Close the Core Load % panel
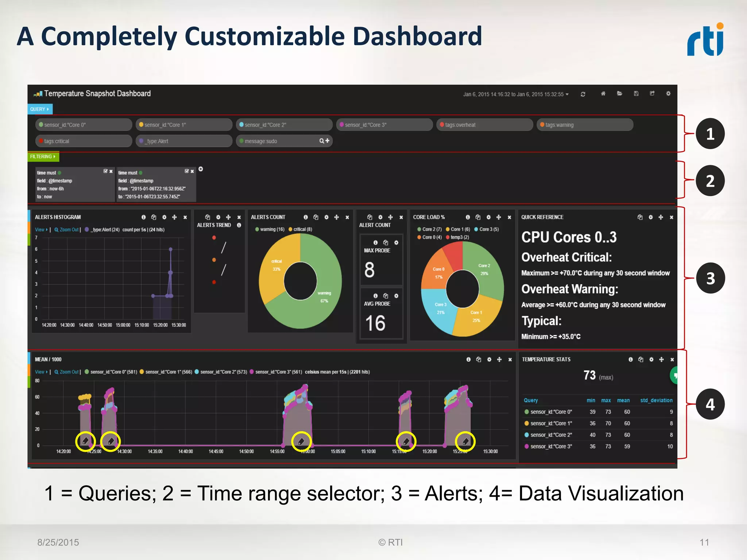The height and width of the screenshot is (560, 747). (509, 217)
